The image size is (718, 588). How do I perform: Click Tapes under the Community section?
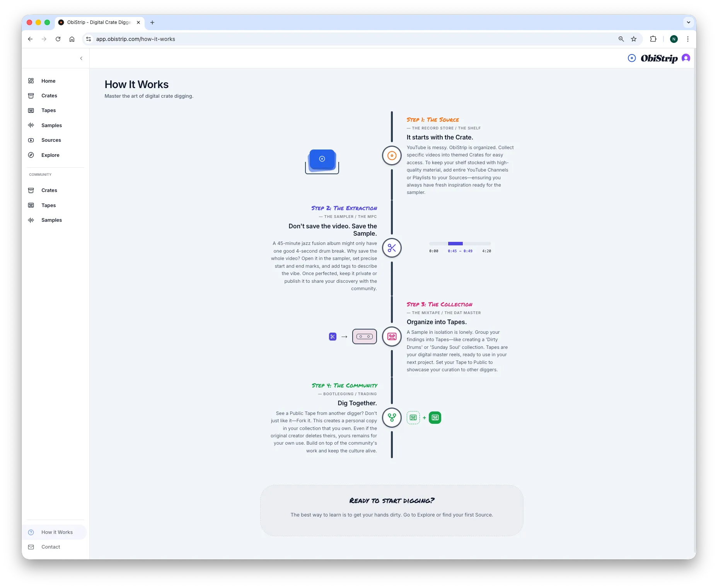(48, 205)
